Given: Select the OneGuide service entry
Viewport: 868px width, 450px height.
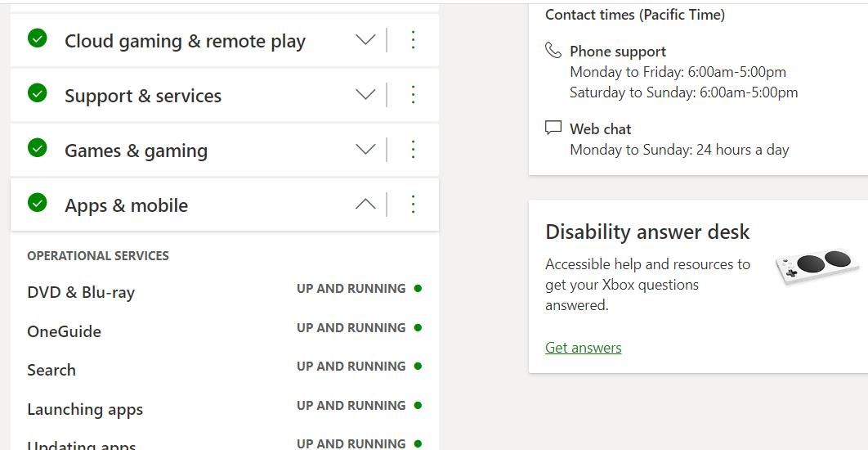Looking at the screenshot, I should 65,331.
